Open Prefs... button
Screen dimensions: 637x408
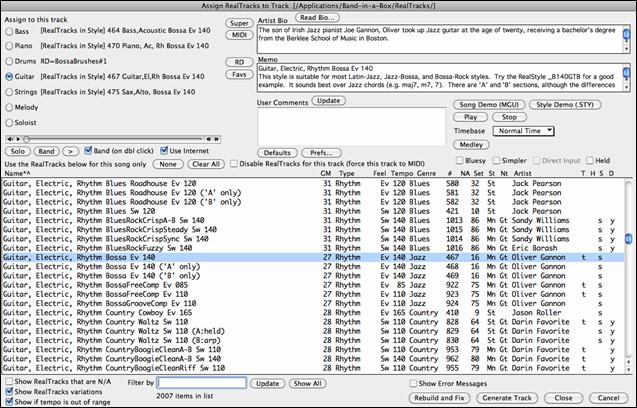click(321, 153)
